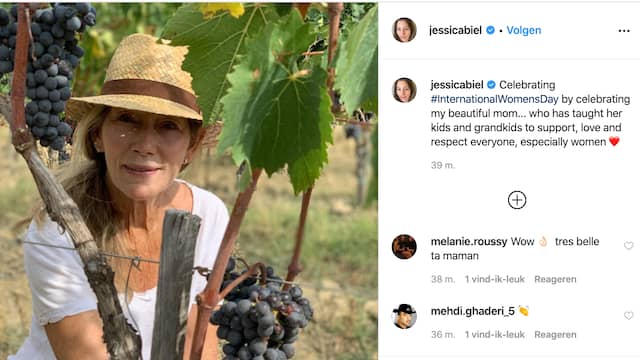Reply to melanie.roussy's comment via Reageren
The width and height of the screenshot is (640, 360).
pos(555,279)
